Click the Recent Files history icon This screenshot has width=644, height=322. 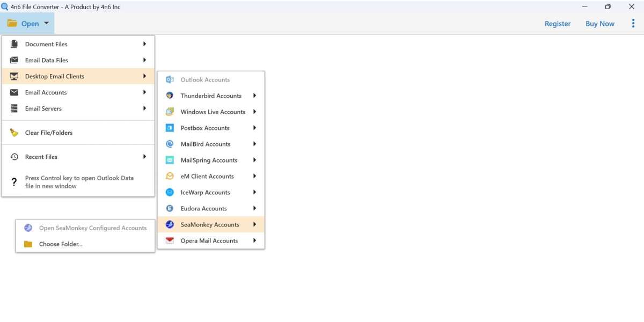pyautogui.click(x=14, y=157)
